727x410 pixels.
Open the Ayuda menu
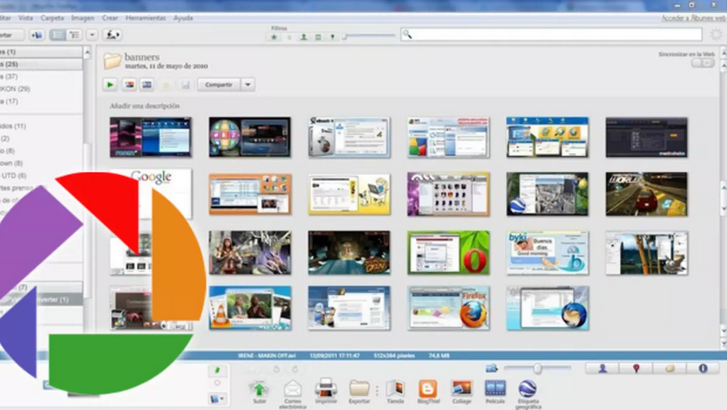pos(183,18)
